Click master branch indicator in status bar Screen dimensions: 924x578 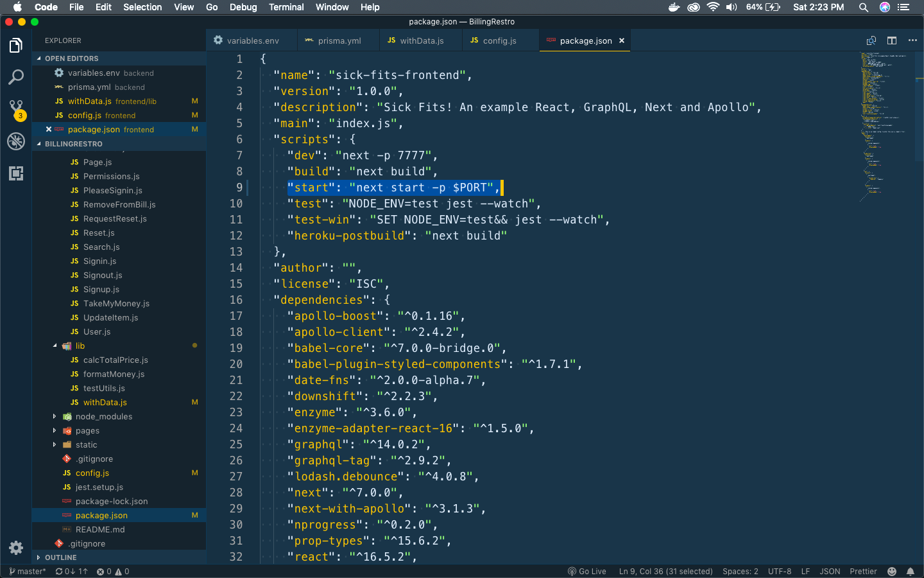pos(28,572)
